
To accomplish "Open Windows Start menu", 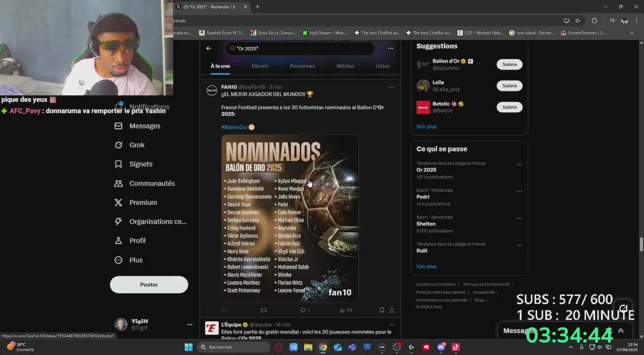I will pos(189,347).
